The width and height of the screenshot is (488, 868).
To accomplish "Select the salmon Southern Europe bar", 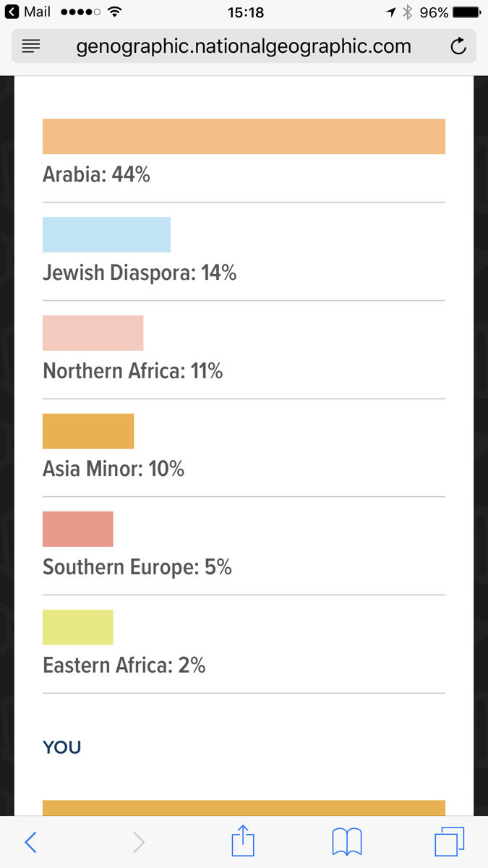I will tap(78, 529).
